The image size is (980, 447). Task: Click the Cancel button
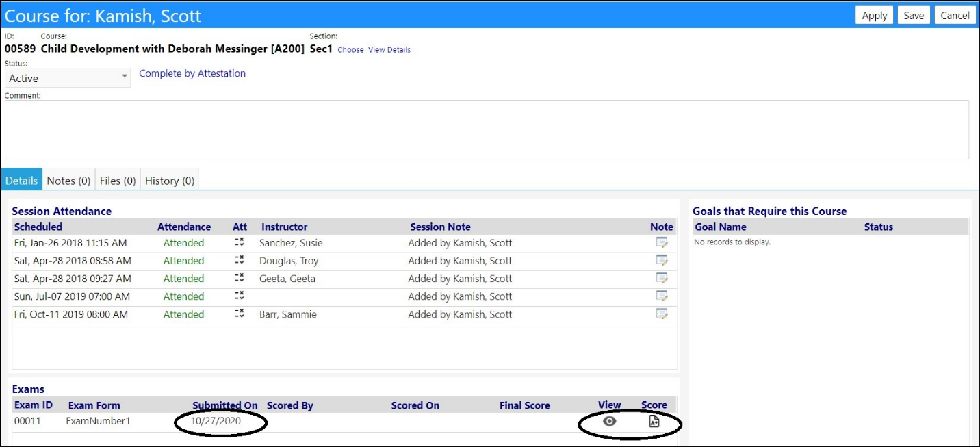(955, 16)
